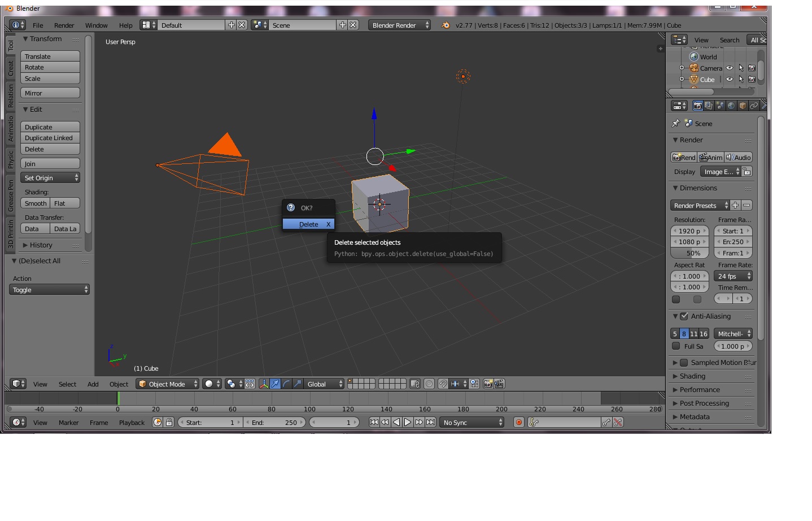Toggle lock object modes icon
The width and height of the screenshot is (812, 521).
(415, 384)
